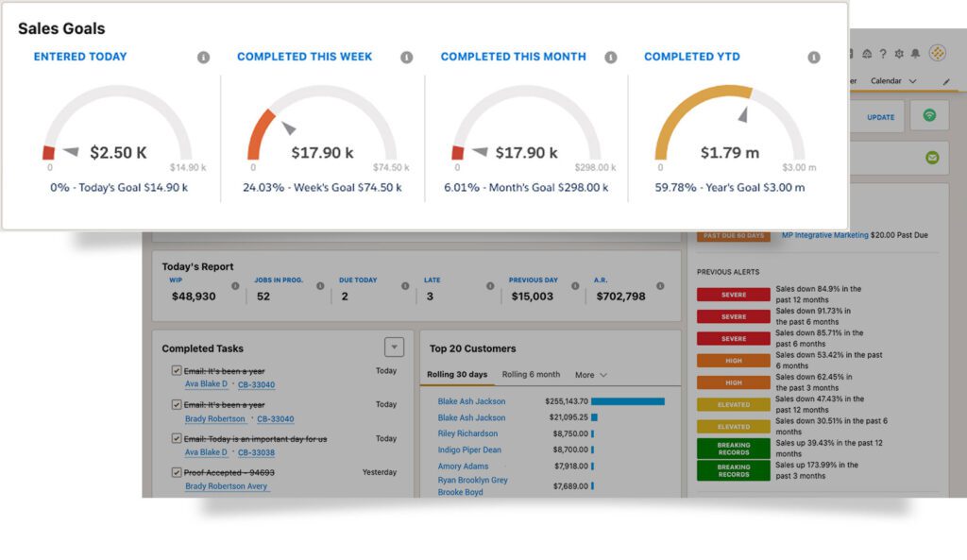967x560 pixels.
Task: Open the Completed Tasks filter dropdown
Action: [x=393, y=348]
